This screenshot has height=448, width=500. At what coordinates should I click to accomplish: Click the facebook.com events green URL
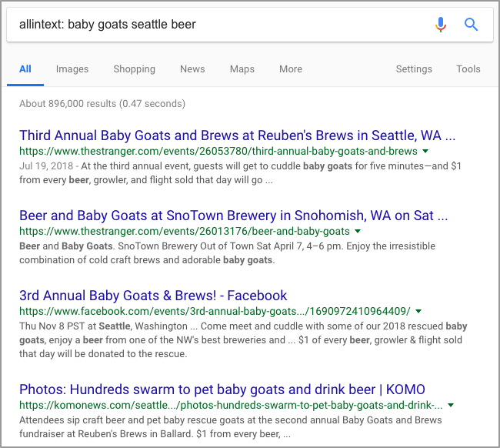click(215, 312)
